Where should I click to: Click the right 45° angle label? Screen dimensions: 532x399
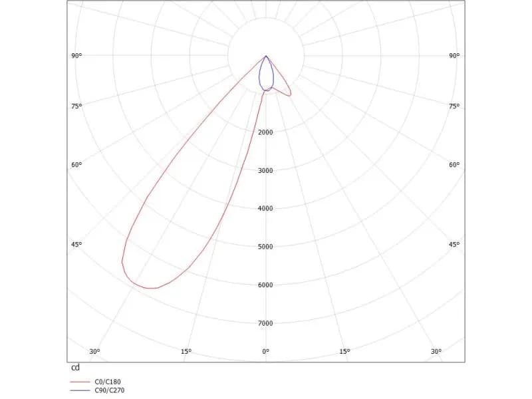coord(454,244)
